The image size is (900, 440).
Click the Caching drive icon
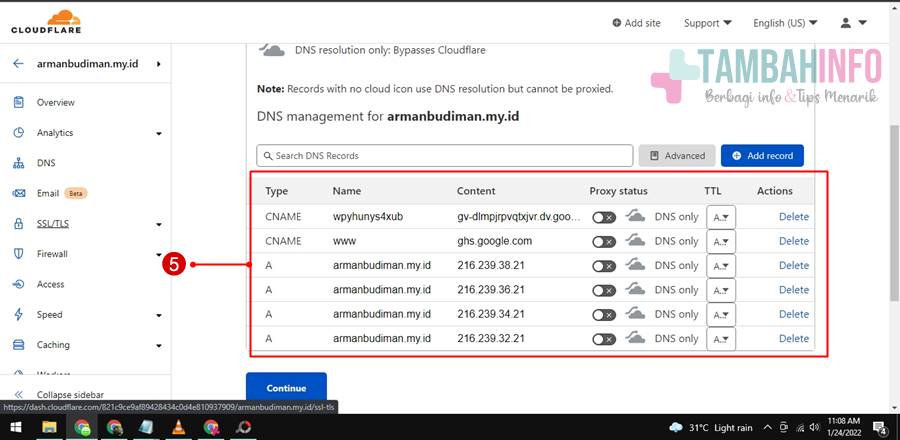pyautogui.click(x=18, y=345)
